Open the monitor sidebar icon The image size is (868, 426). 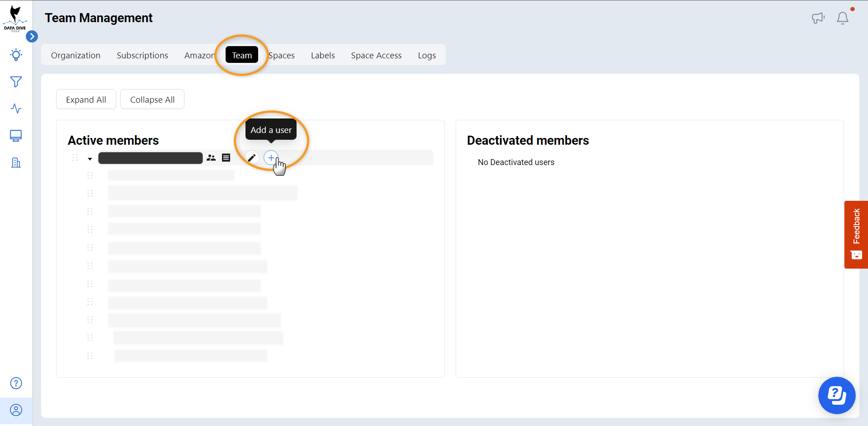(16, 136)
